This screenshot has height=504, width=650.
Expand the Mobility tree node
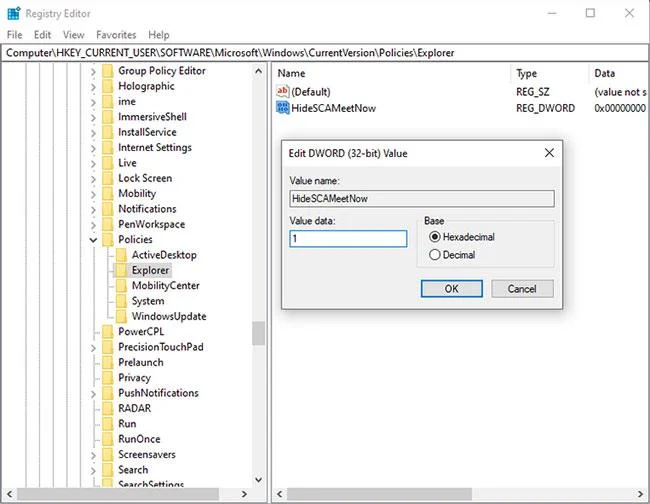[93, 194]
